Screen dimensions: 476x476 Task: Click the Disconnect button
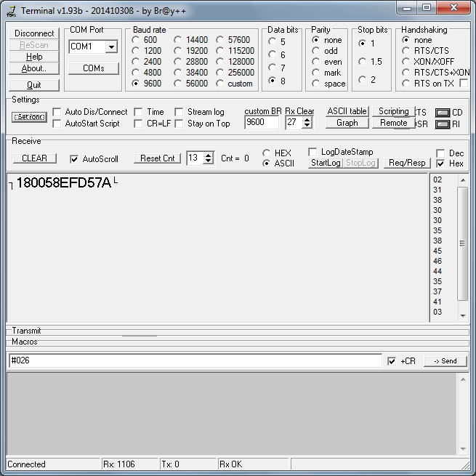[x=34, y=33]
